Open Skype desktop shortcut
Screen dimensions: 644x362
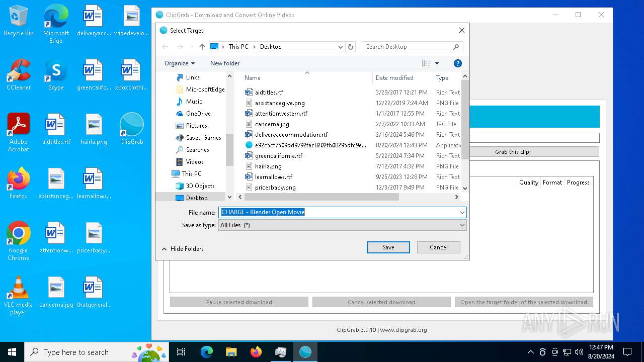[x=56, y=75]
